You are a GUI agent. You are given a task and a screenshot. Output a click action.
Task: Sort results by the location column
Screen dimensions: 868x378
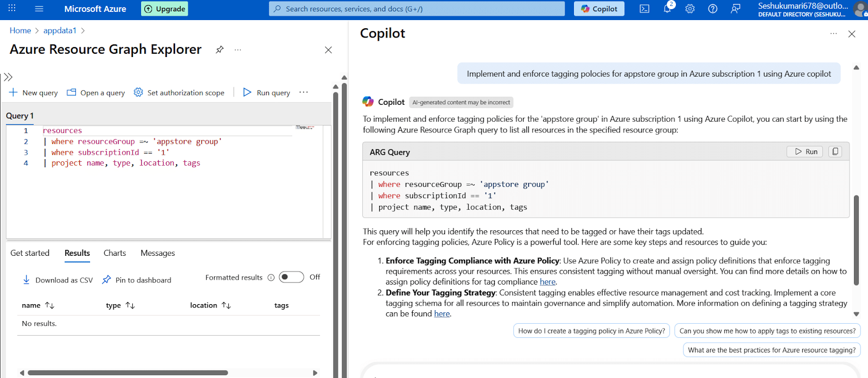pyautogui.click(x=210, y=305)
